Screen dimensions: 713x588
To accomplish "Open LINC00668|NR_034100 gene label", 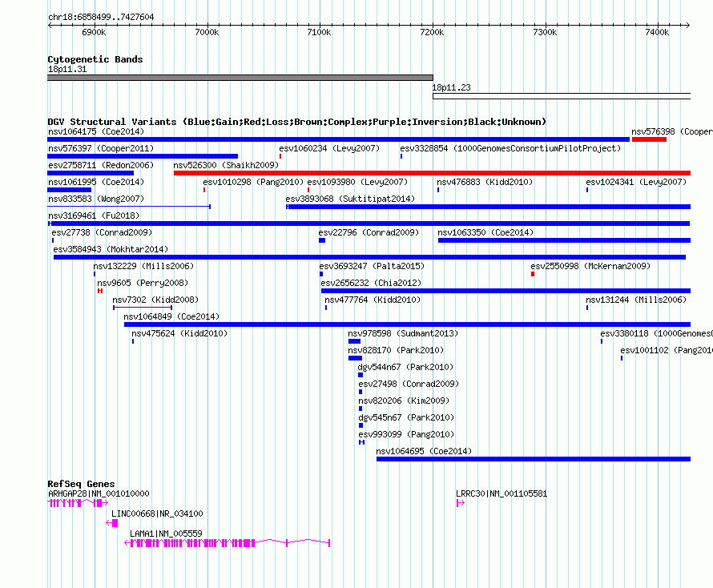I will (157, 513).
